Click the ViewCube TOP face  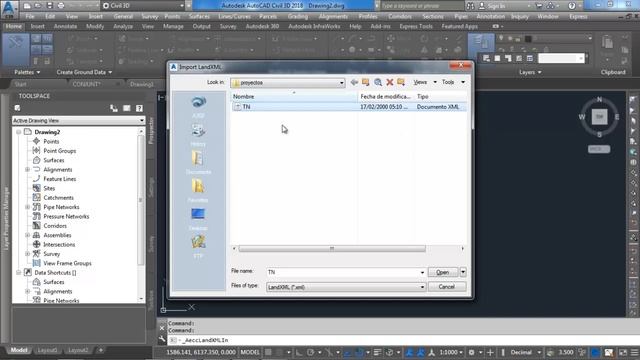click(x=599, y=117)
